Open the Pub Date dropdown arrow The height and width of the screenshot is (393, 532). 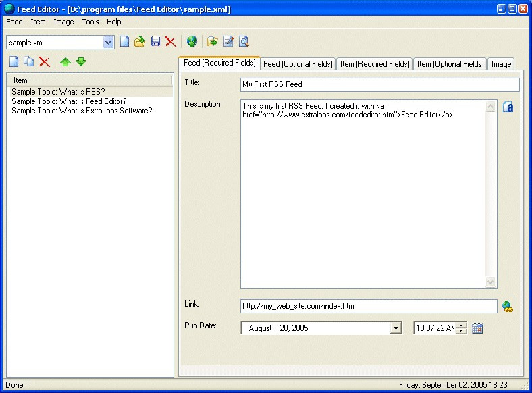coord(396,329)
